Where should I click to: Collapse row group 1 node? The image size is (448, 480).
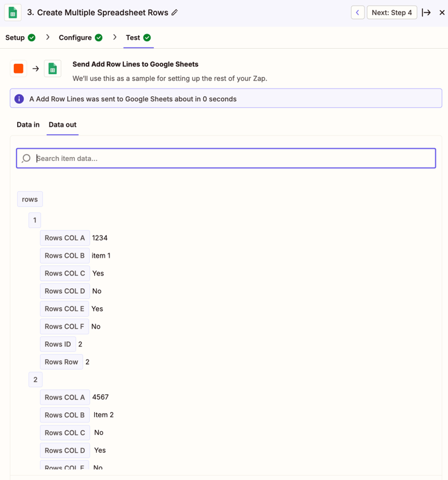tap(35, 220)
